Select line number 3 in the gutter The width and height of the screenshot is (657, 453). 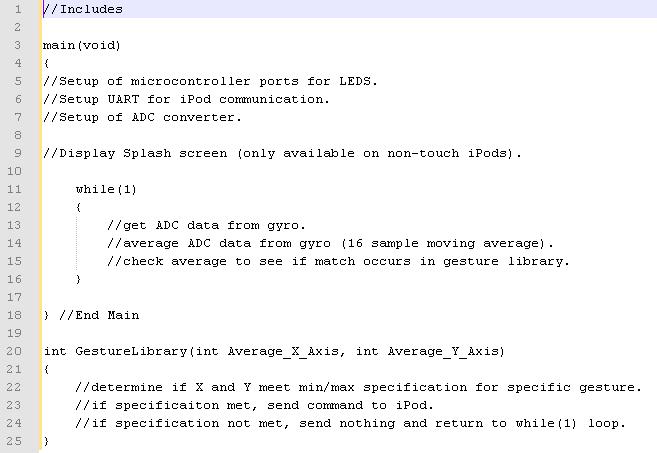(17, 45)
